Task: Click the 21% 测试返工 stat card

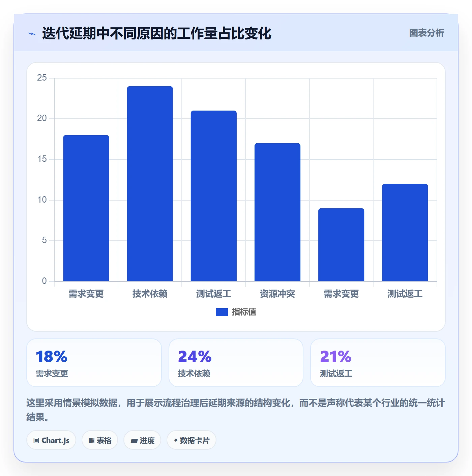Action: click(378, 363)
